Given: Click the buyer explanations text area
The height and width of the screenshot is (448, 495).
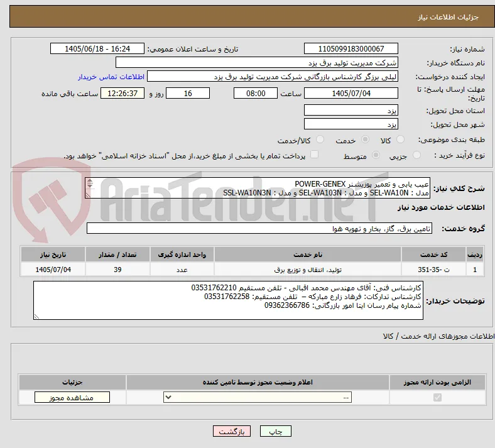Looking at the screenshot, I should pos(228,300).
